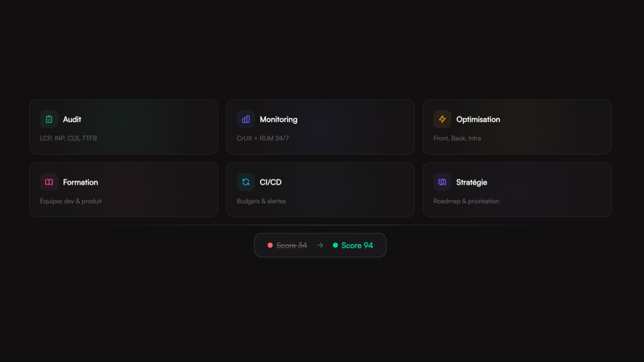The height and width of the screenshot is (362, 644).
Task: Click the green Score 94 label
Action: (357, 245)
